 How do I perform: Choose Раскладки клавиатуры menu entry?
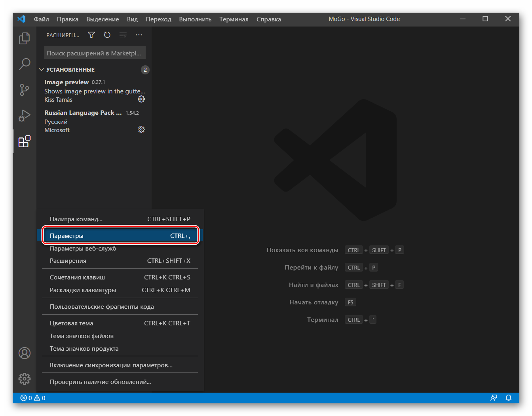tap(120, 290)
